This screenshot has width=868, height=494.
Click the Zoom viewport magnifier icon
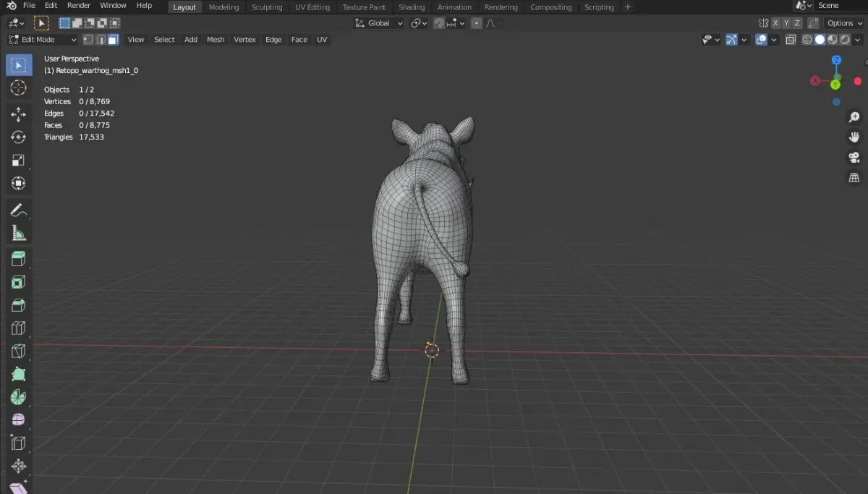(854, 117)
